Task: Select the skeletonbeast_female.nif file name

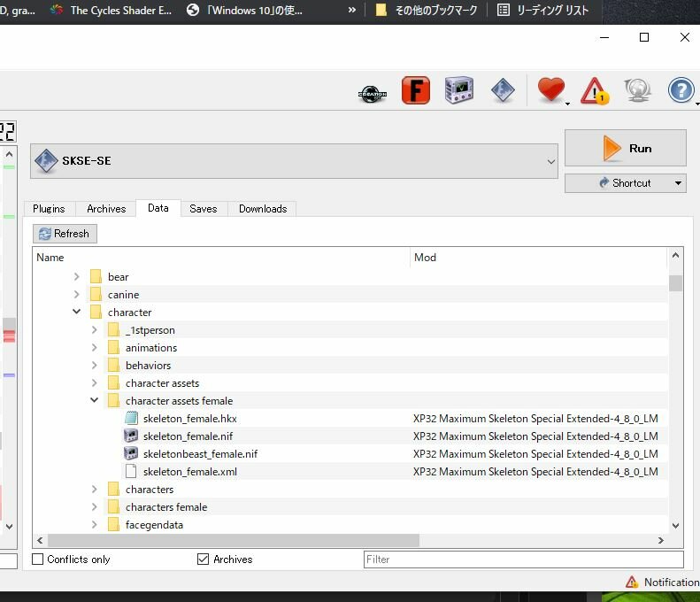Action: 201,454
